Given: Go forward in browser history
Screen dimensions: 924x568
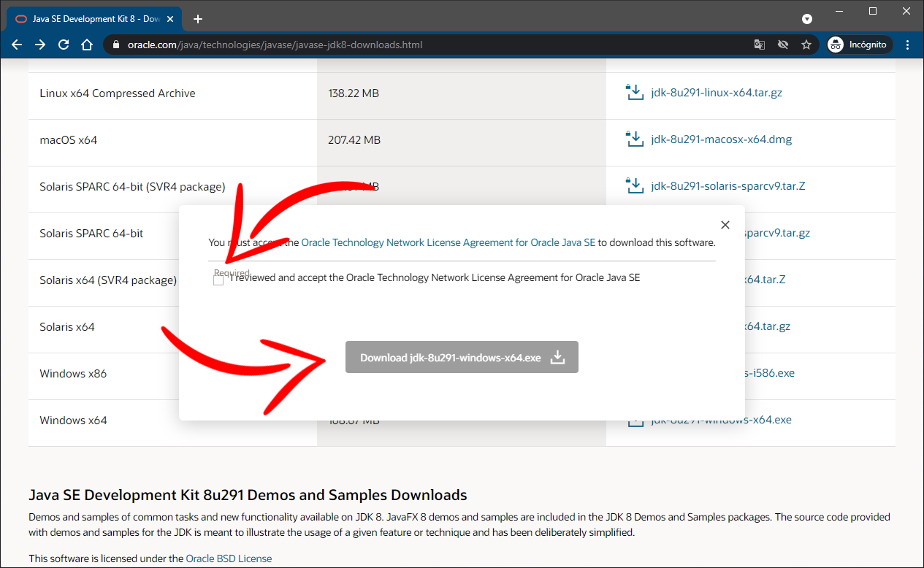Looking at the screenshot, I should [40, 45].
